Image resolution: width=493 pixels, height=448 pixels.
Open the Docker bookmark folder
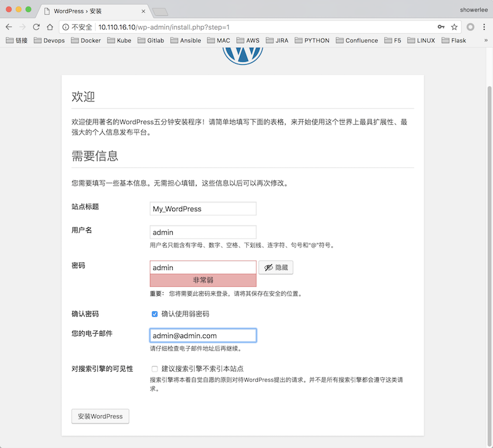pos(86,40)
